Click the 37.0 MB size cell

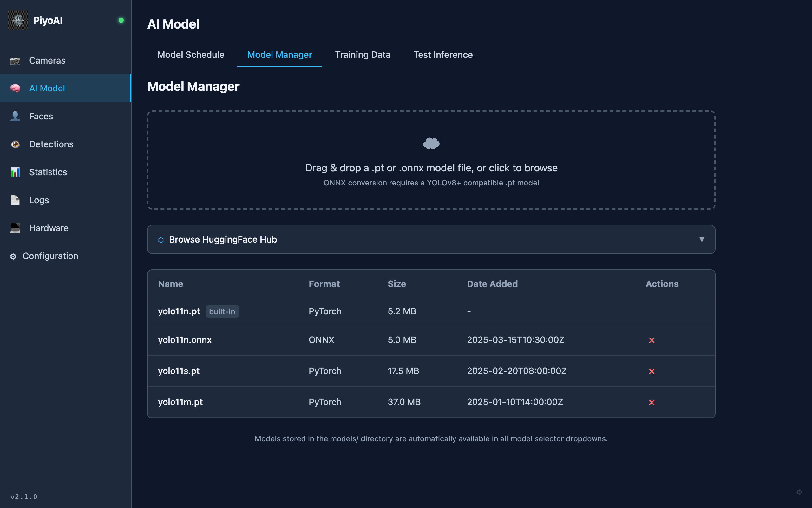pos(404,402)
